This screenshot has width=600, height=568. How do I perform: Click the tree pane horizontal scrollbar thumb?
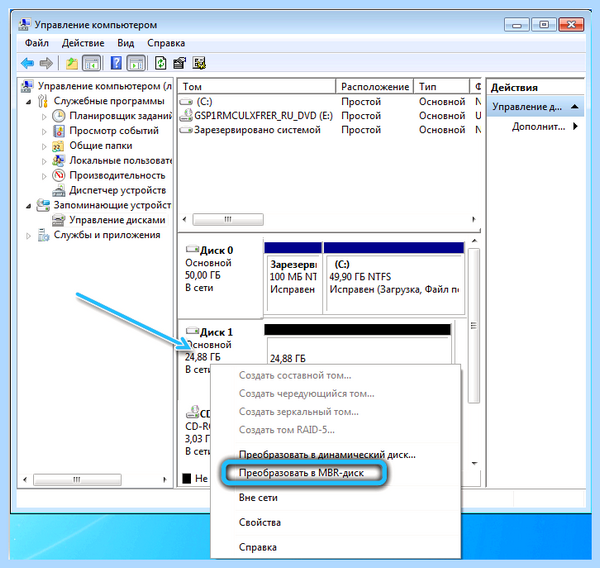[x=77, y=480]
